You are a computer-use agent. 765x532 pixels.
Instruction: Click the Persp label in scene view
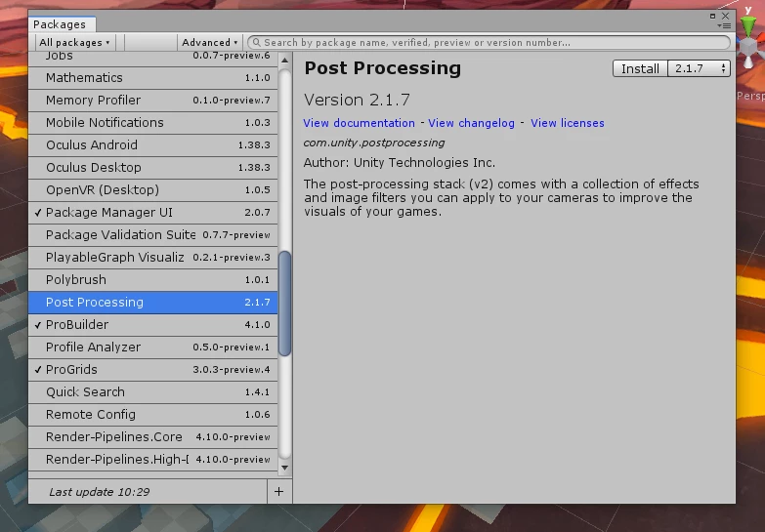coord(751,96)
